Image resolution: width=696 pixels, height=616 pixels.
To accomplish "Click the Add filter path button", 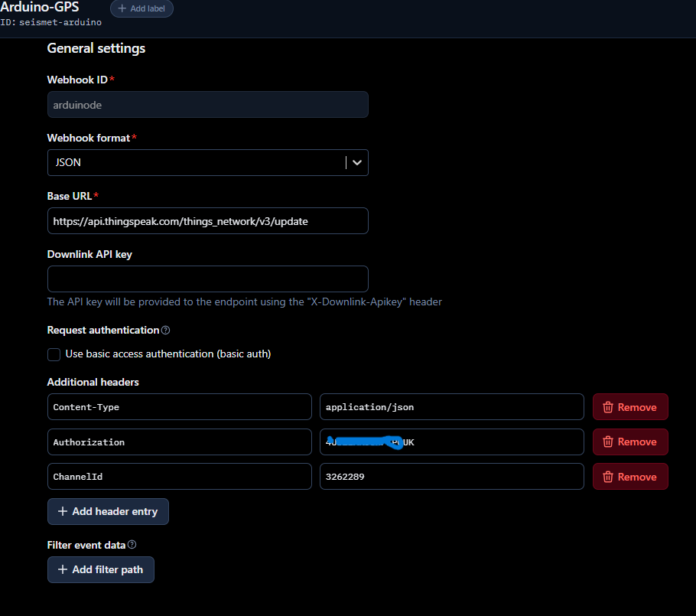I will point(101,570).
